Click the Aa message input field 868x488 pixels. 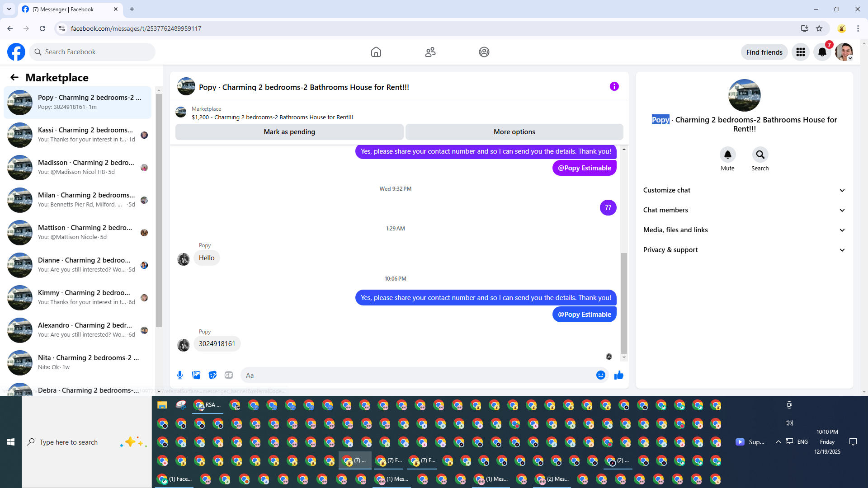(416, 375)
